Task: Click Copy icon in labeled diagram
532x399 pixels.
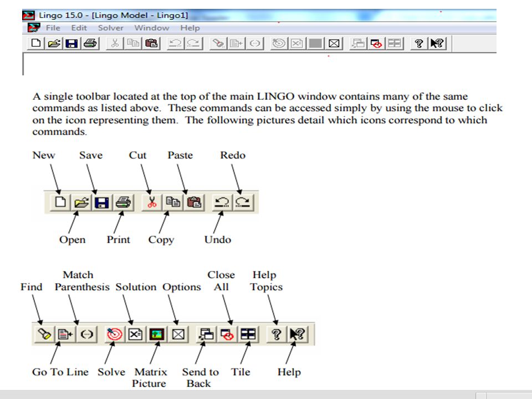Action: (173, 203)
